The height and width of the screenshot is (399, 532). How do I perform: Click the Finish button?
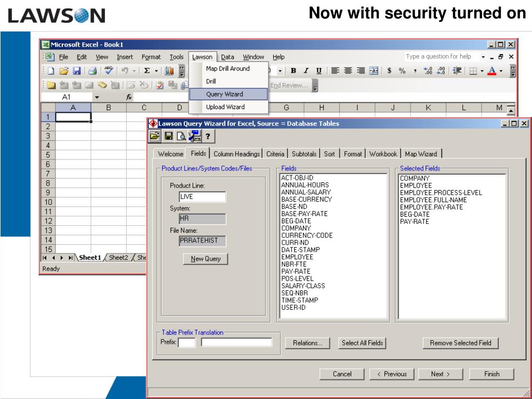491,374
